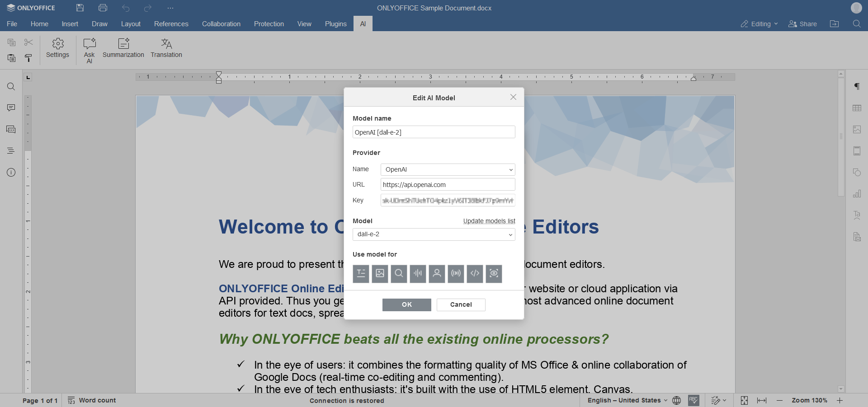Screen dimensions: 868x407
Task: Open the Provider Name dropdown
Action: click(447, 169)
